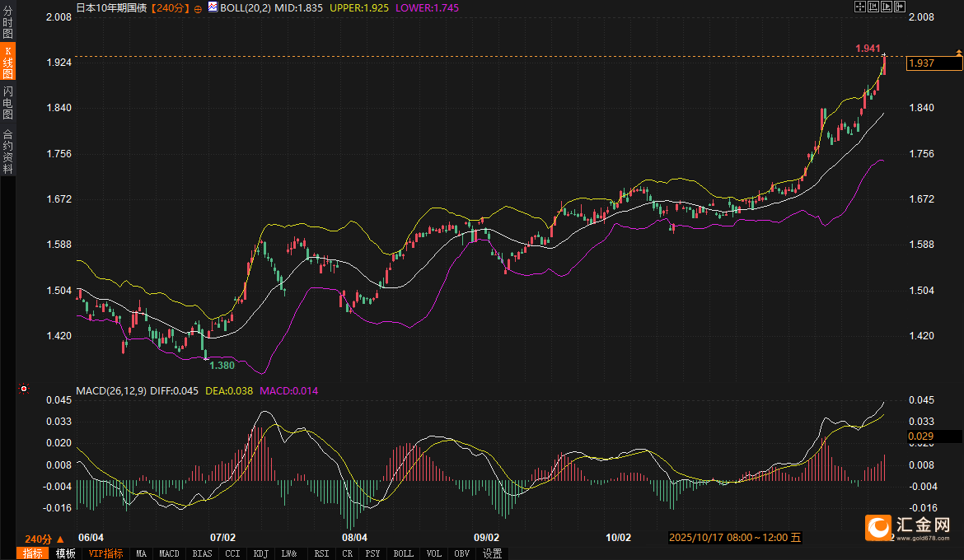This screenshot has width=964, height=560.
Task: Click the rightmost icon in top-right chart toolbar
Action: coord(900,7)
